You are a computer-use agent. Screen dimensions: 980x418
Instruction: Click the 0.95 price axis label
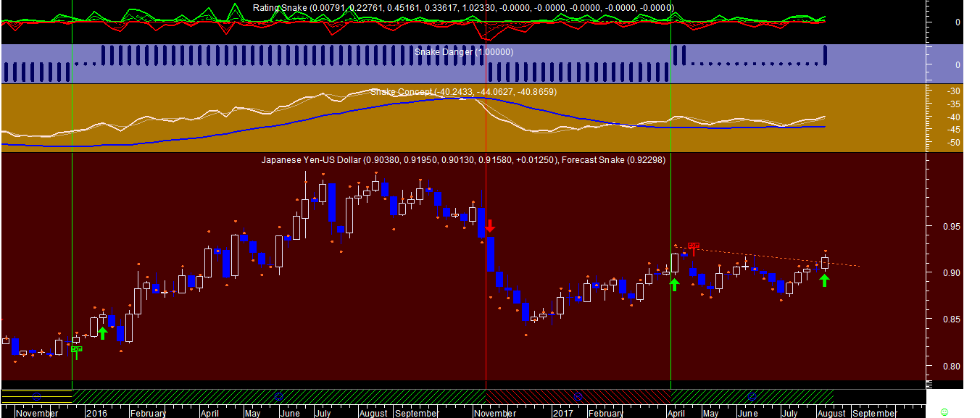click(x=950, y=226)
